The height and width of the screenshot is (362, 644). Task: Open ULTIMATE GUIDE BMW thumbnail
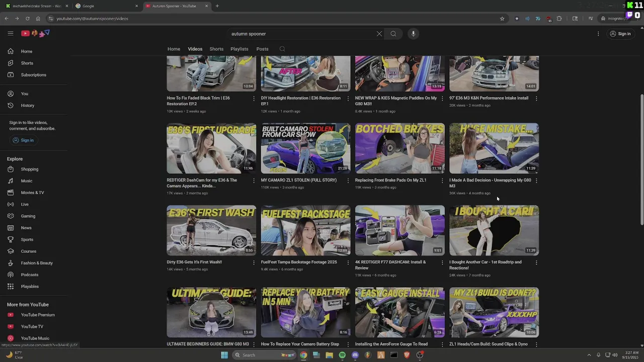point(211,312)
